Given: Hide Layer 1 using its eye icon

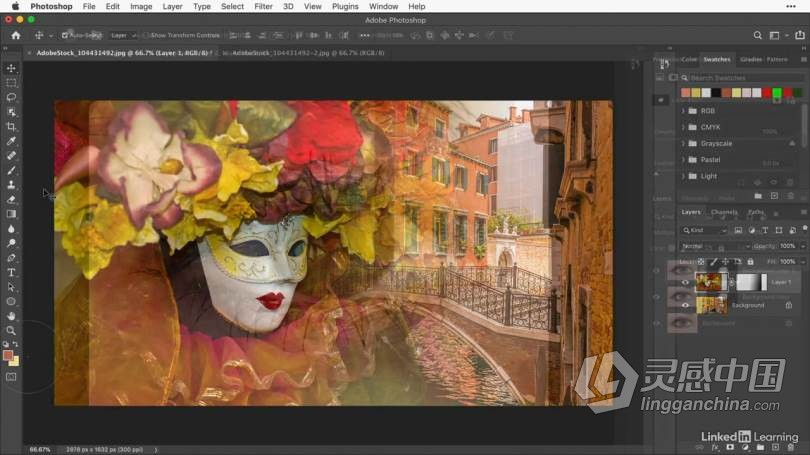Looking at the screenshot, I should click(x=685, y=282).
